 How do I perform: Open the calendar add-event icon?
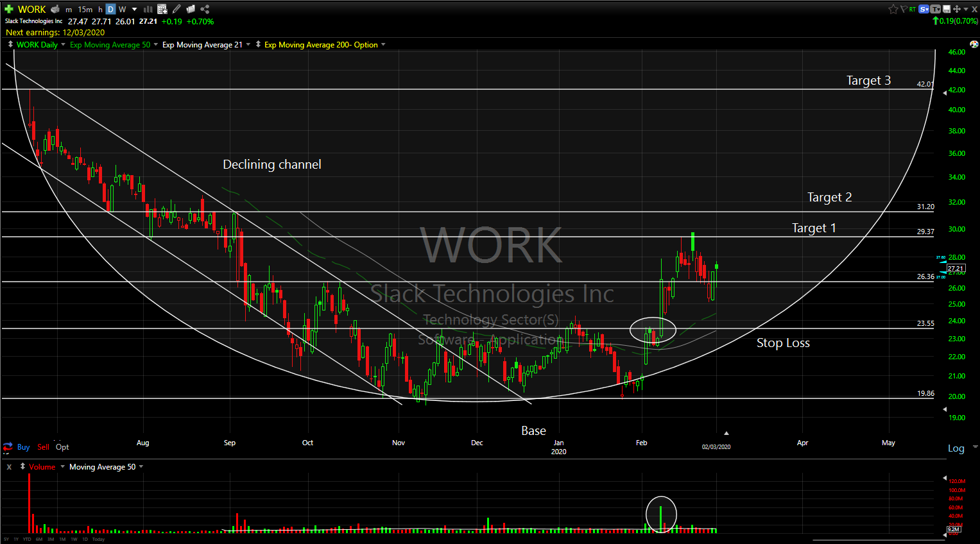[x=162, y=9]
